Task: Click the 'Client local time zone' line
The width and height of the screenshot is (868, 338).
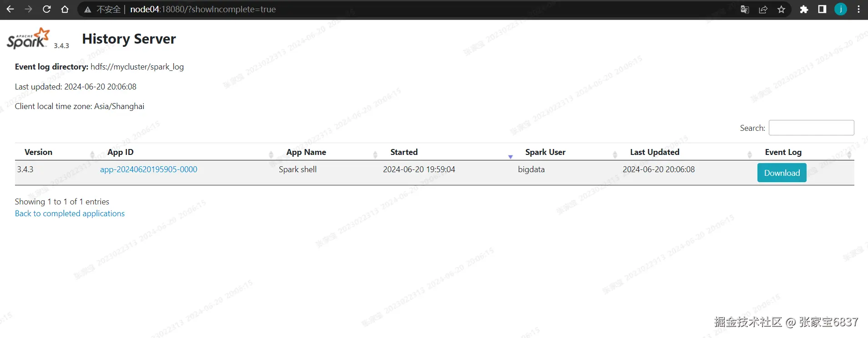Action: point(80,106)
